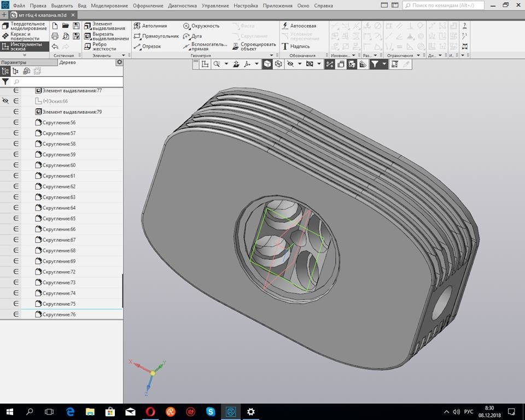
Task: Click the Элемент выдавливания extrude tool
Action: pos(104,26)
